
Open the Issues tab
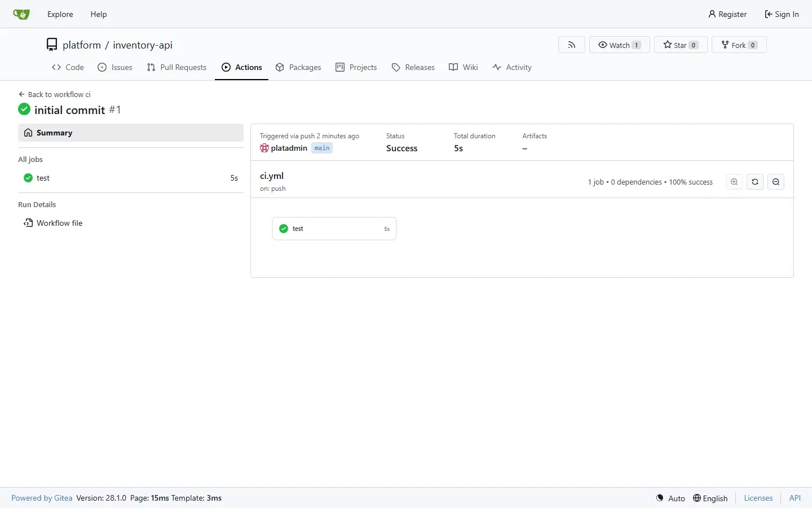click(x=115, y=67)
